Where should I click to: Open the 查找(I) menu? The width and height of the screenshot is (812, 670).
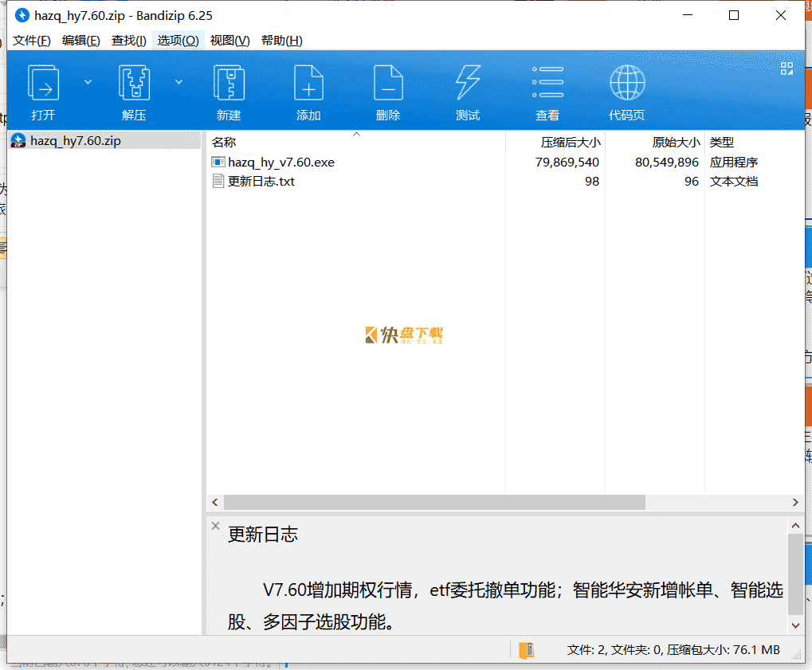point(128,41)
